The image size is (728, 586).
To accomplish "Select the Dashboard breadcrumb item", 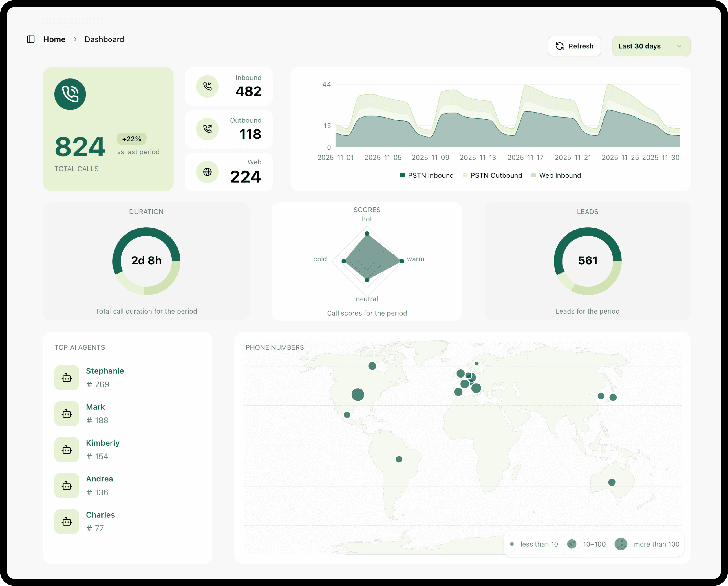I will pos(104,39).
